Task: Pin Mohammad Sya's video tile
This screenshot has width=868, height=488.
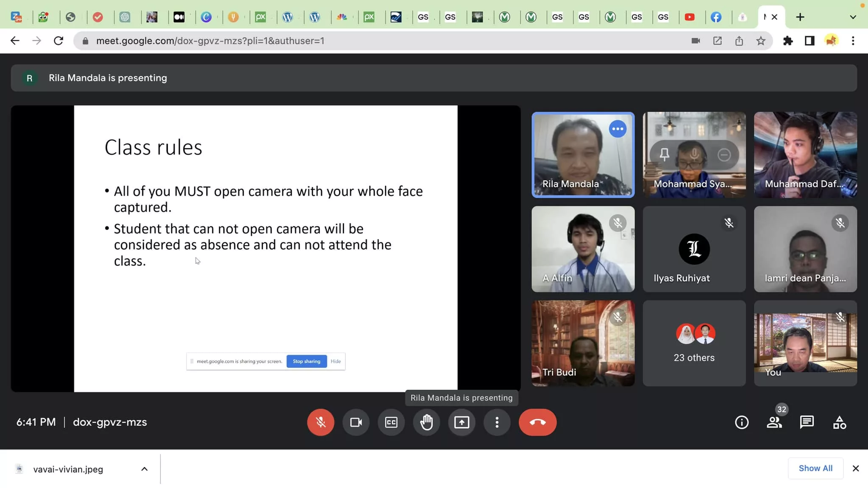Action: coord(664,155)
